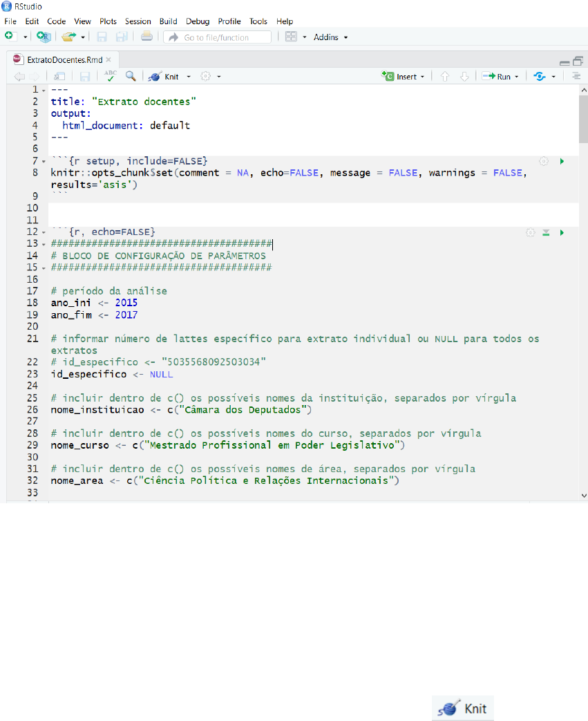Open the Help menu
This screenshot has height=721, width=588.
click(x=285, y=21)
